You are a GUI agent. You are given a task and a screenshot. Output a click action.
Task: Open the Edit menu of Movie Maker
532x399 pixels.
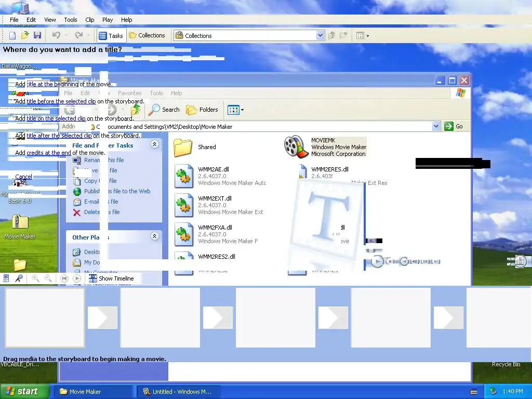point(31,20)
